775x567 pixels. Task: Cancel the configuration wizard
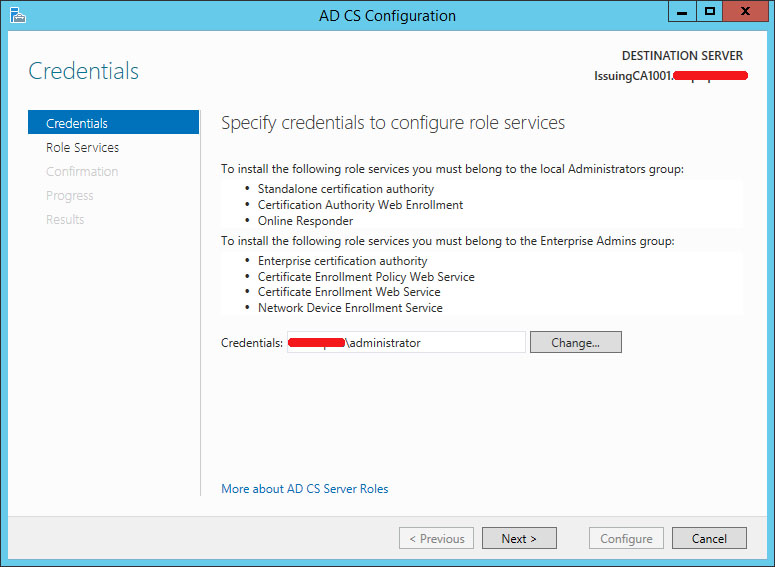[708, 538]
